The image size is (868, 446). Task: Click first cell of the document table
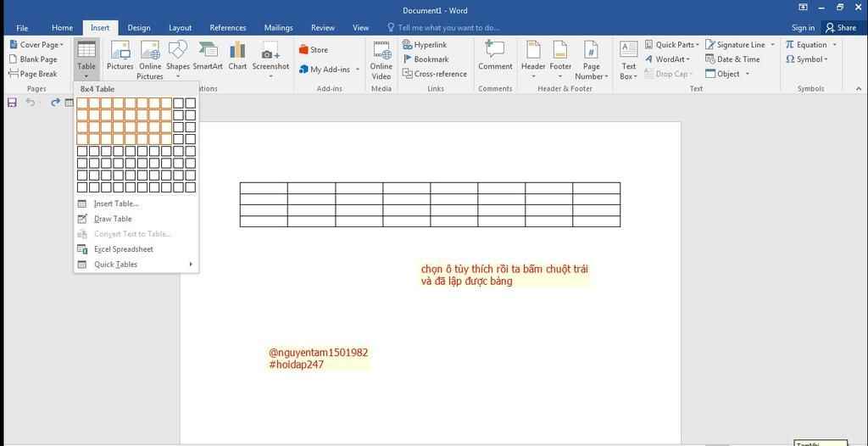pyautogui.click(x=264, y=188)
